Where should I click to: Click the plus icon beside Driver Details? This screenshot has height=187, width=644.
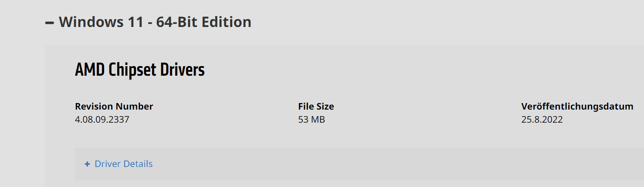pos(87,164)
